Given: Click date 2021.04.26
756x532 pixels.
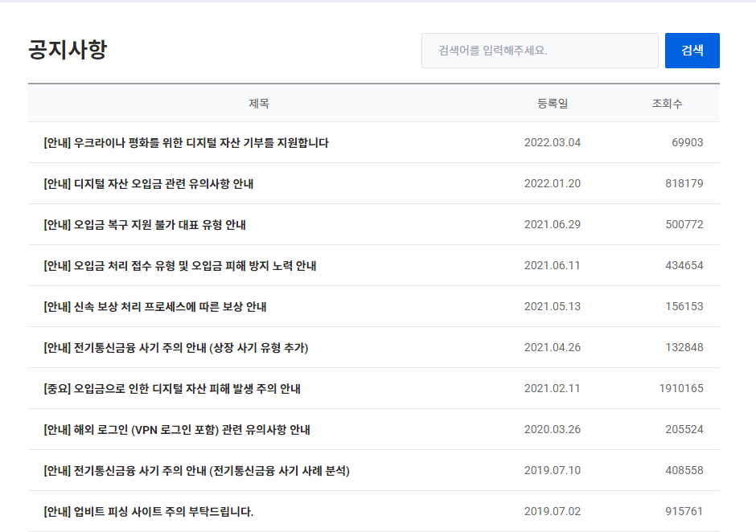Looking at the screenshot, I should point(553,347).
